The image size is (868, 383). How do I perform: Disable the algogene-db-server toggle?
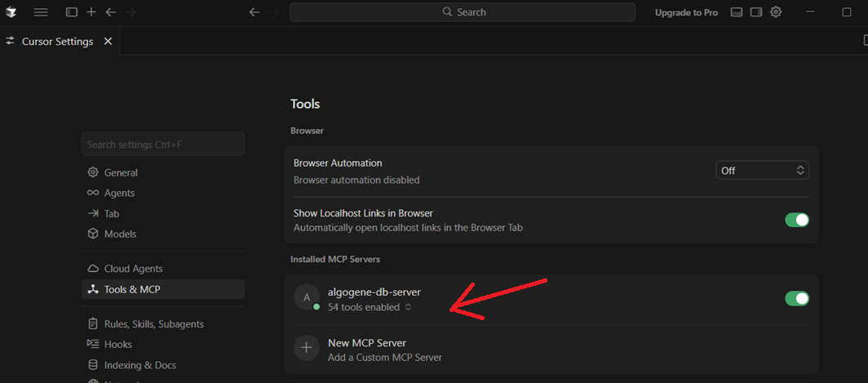[x=796, y=298]
